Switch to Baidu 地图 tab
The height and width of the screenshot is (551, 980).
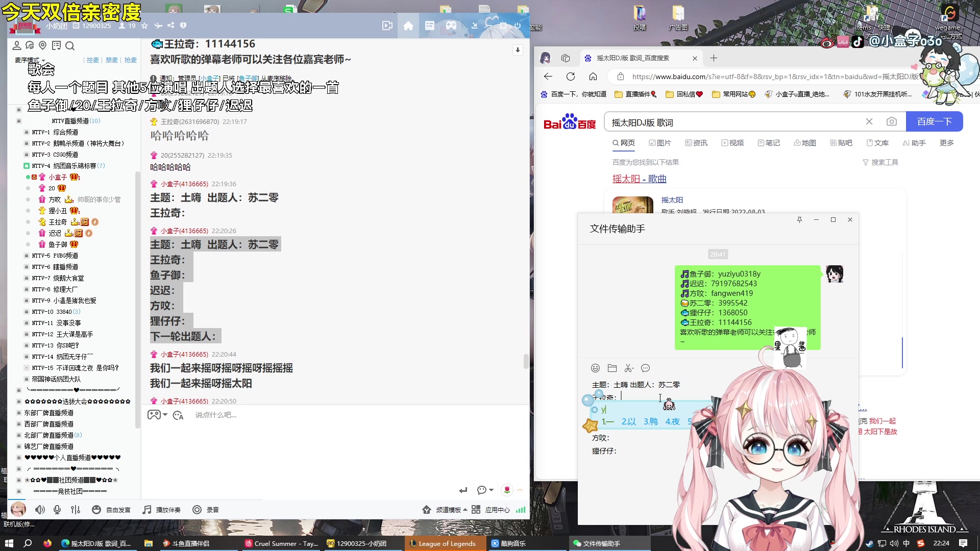click(x=805, y=143)
